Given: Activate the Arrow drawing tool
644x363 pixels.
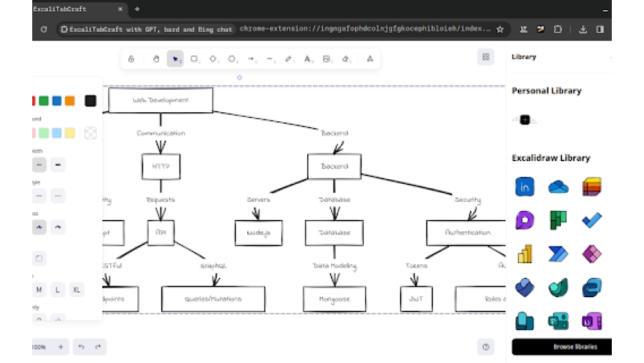Looking at the screenshot, I should pos(251,59).
